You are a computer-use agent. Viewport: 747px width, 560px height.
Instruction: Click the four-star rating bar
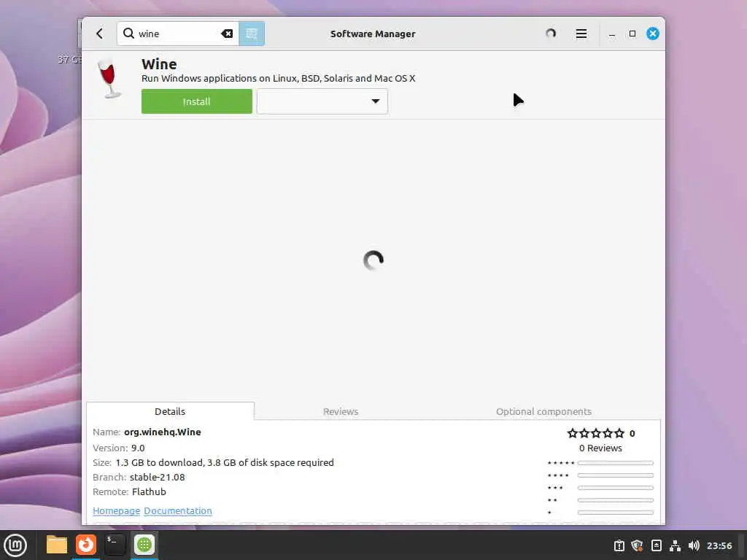click(615, 475)
